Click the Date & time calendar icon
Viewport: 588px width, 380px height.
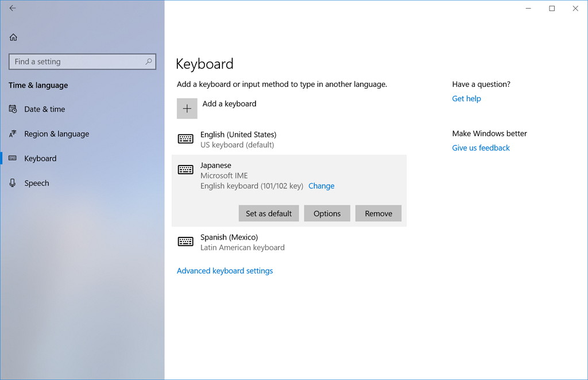coord(13,109)
